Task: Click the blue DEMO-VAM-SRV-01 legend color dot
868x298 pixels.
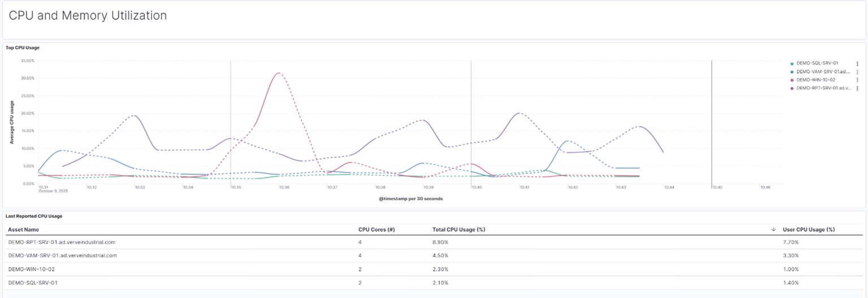Action: pyautogui.click(x=792, y=72)
